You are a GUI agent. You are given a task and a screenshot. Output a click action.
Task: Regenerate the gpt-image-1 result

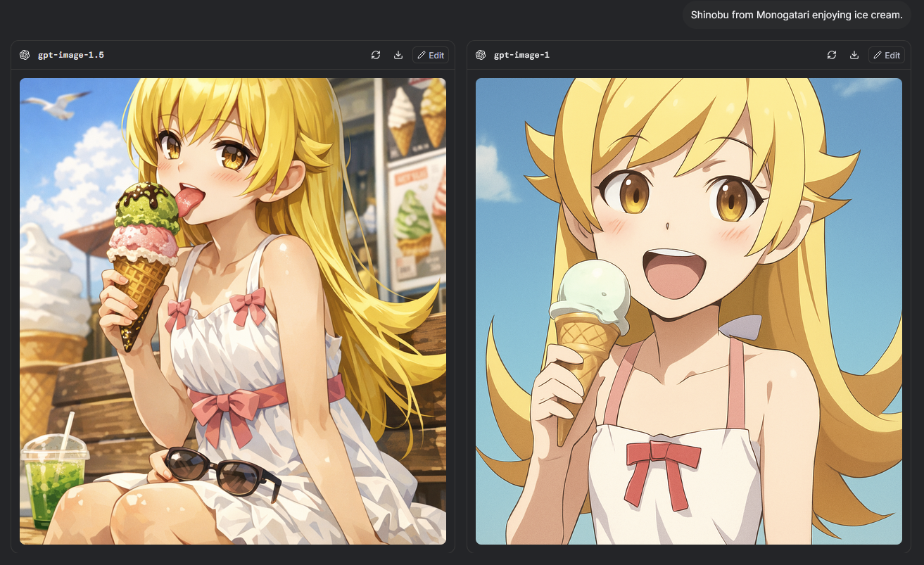click(x=832, y=55)
